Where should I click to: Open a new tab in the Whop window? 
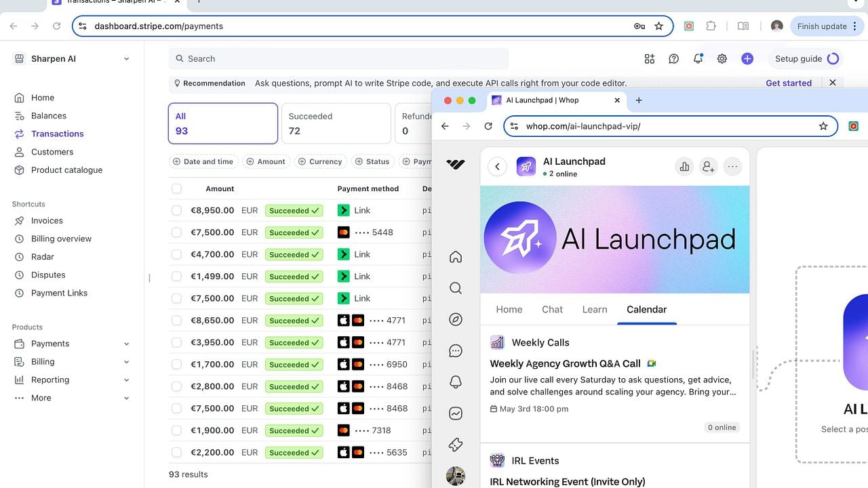coord(639,100)
